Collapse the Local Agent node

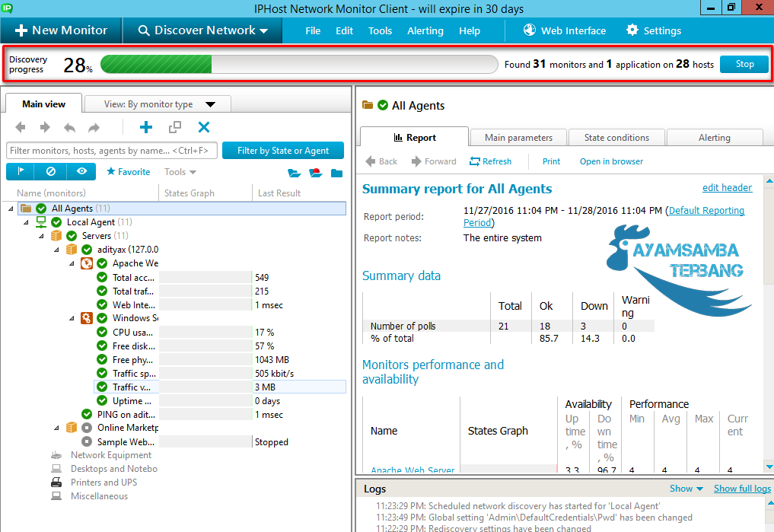coord(26,222)
